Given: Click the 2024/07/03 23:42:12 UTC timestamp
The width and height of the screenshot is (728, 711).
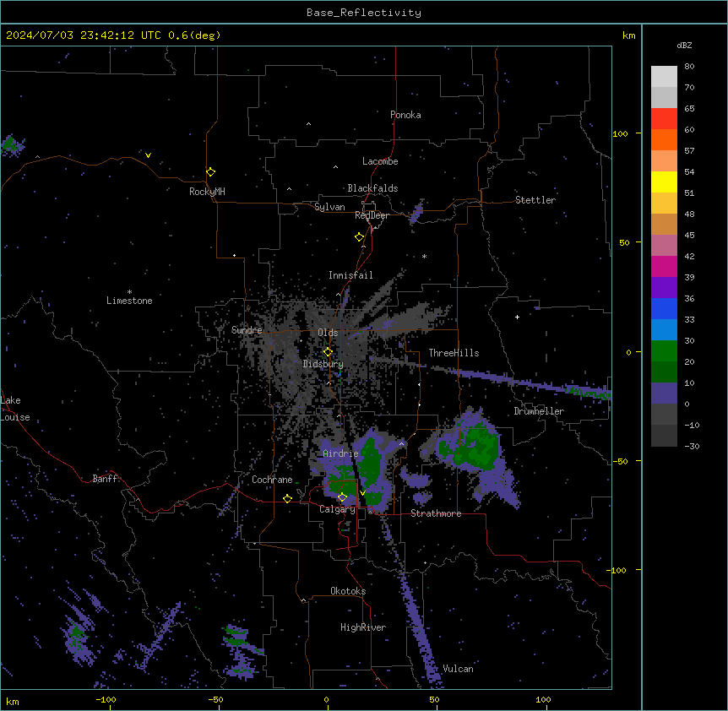Looking at the screenshot, I should tap(84, 35).
